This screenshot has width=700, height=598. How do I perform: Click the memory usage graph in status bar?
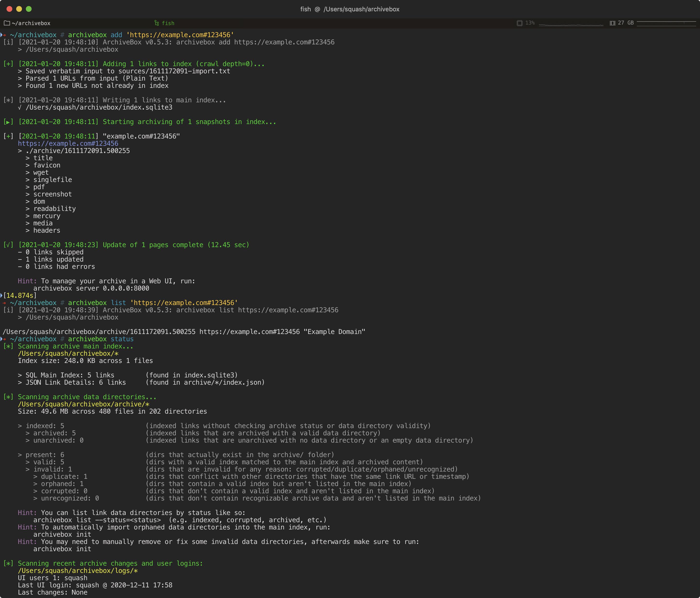(666, 23)
